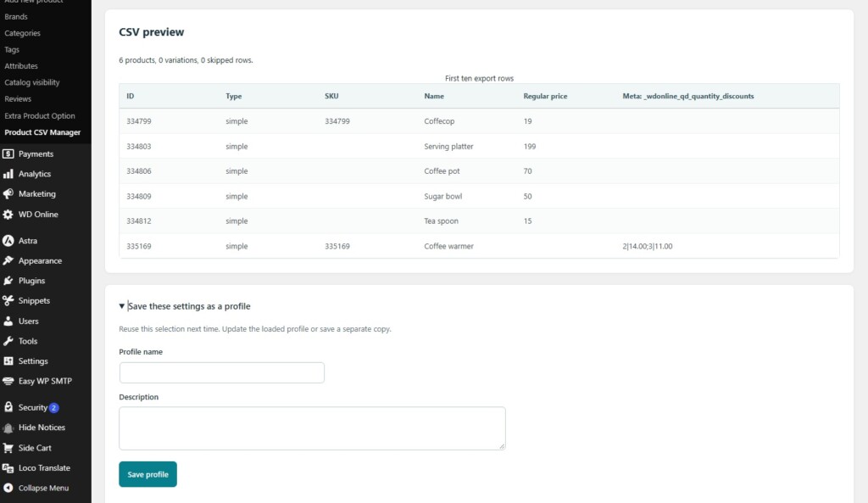The height and width of the screenshot is (503, 868).
Task: Click the Payments dollar icon
Action: tap(8, 154)
